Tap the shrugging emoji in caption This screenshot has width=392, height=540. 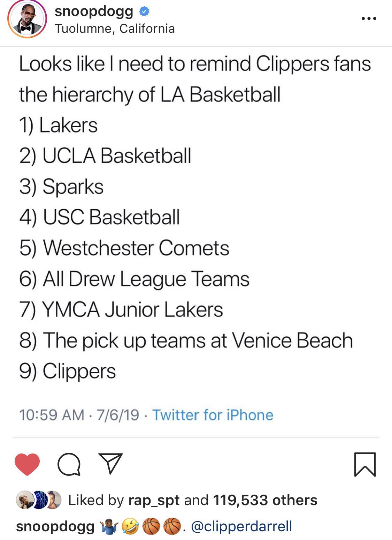click(x=109, y=526)
